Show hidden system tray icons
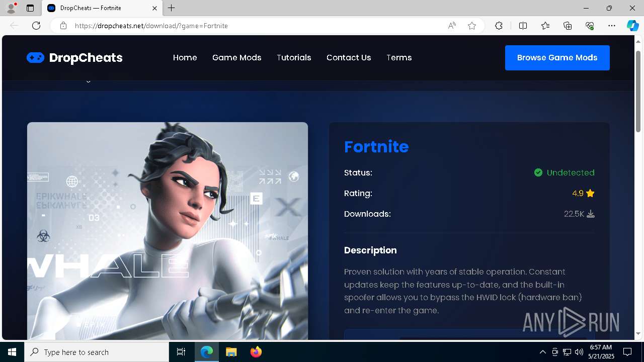Screen dimensions: 644x362 542,352
